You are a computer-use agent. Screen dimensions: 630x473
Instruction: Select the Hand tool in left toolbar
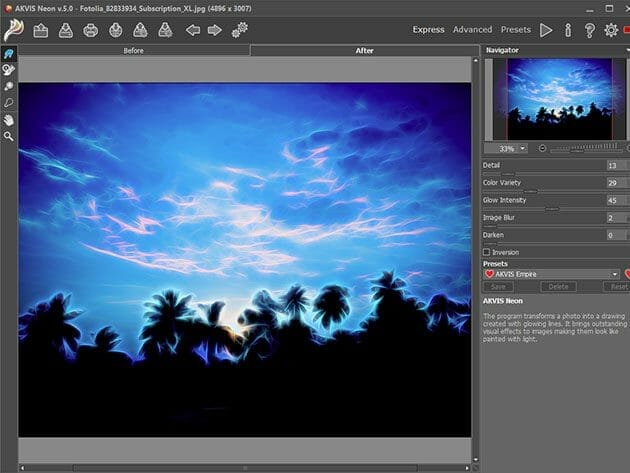[x=9, y=119]
